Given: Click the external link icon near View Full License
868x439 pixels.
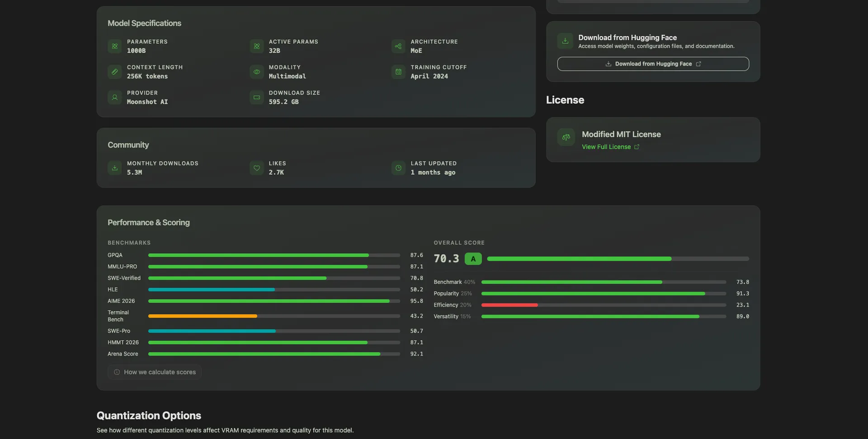Looking at the screenshot, I should pos(637,146).
